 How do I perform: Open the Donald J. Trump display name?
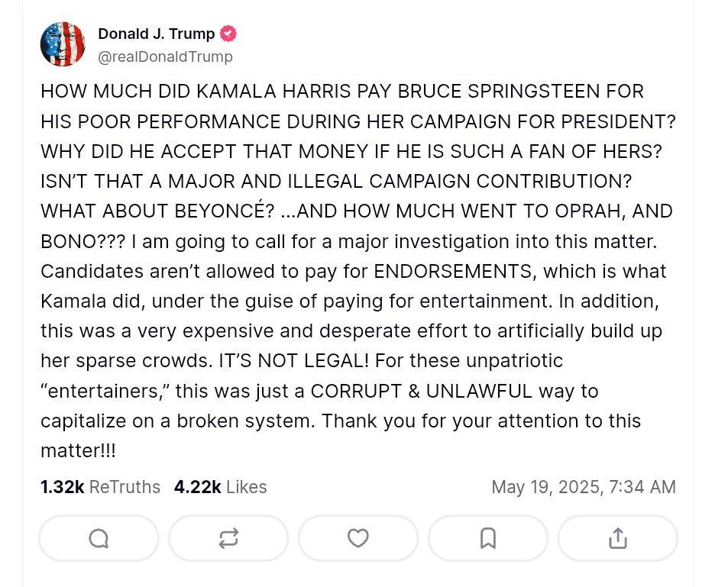click(x=156, y=34)
